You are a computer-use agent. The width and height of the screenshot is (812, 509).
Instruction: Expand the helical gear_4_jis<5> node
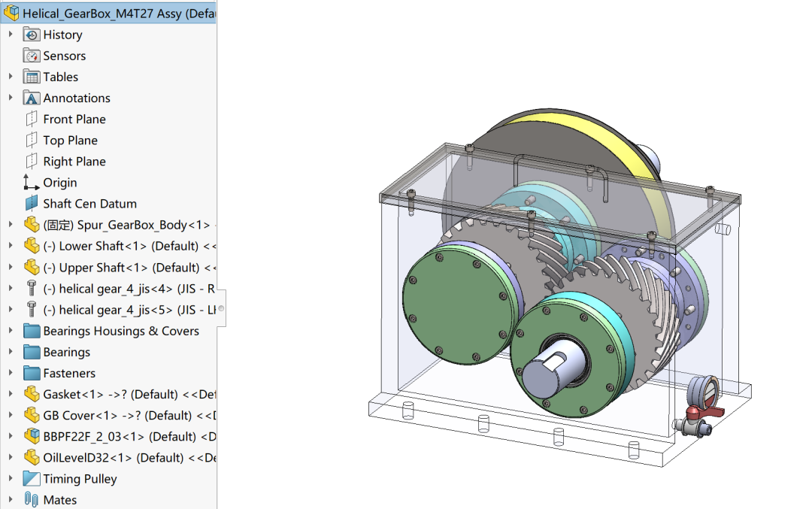[x=11, y=310]
